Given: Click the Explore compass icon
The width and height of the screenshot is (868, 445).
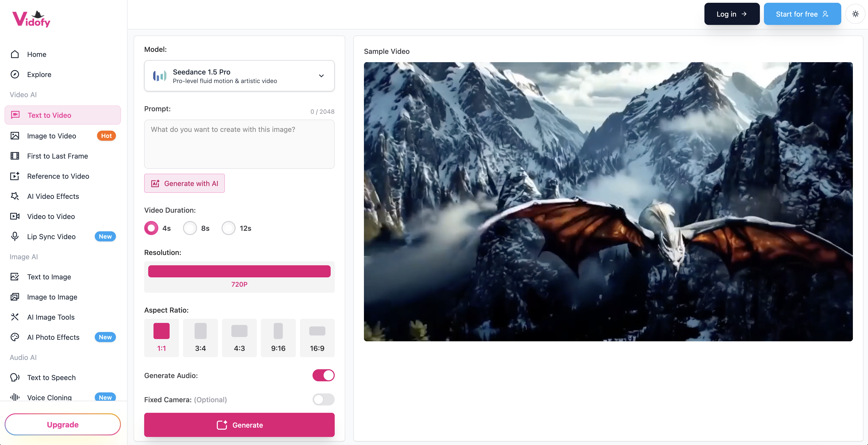Looking at the screenshot, I should tap(15, 75).
